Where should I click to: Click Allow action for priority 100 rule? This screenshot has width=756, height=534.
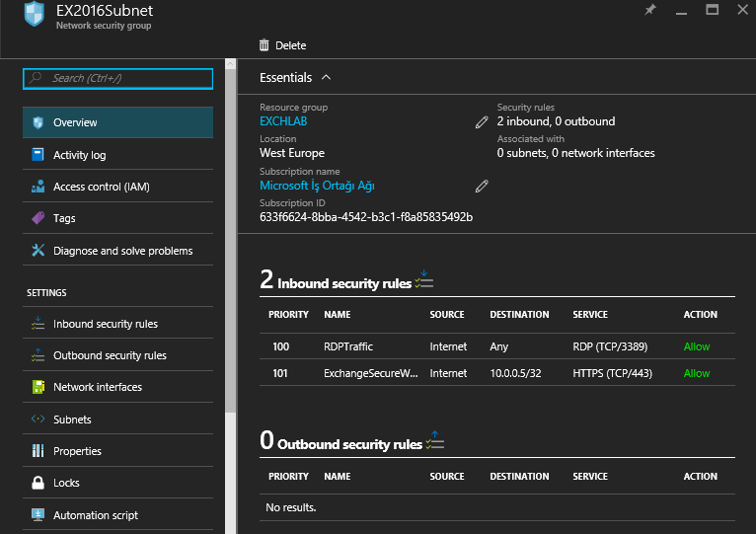coord(697,346)
